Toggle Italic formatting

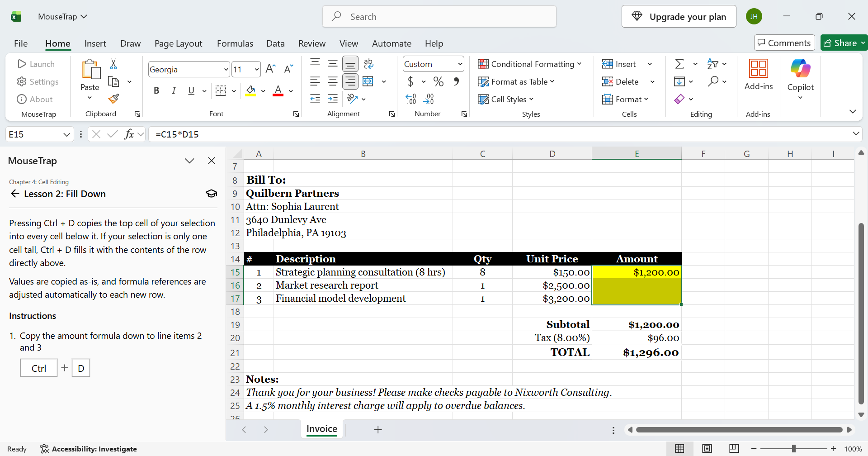174,90
